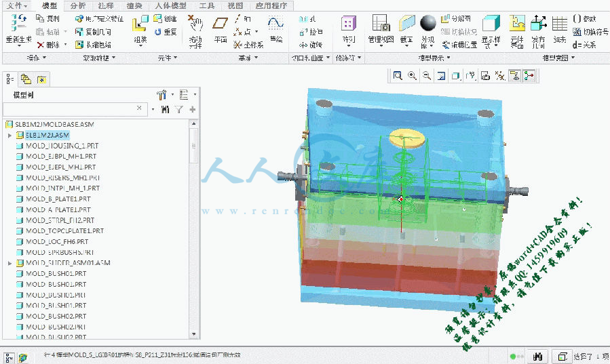
Task: Click the Zoom In magnifier icon
Action: click(x=412, y=76)
